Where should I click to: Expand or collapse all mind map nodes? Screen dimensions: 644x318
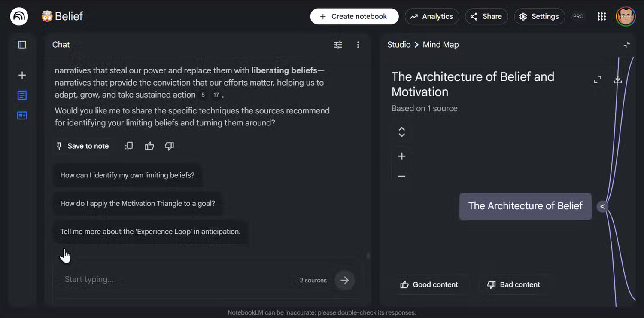[402, 132]
